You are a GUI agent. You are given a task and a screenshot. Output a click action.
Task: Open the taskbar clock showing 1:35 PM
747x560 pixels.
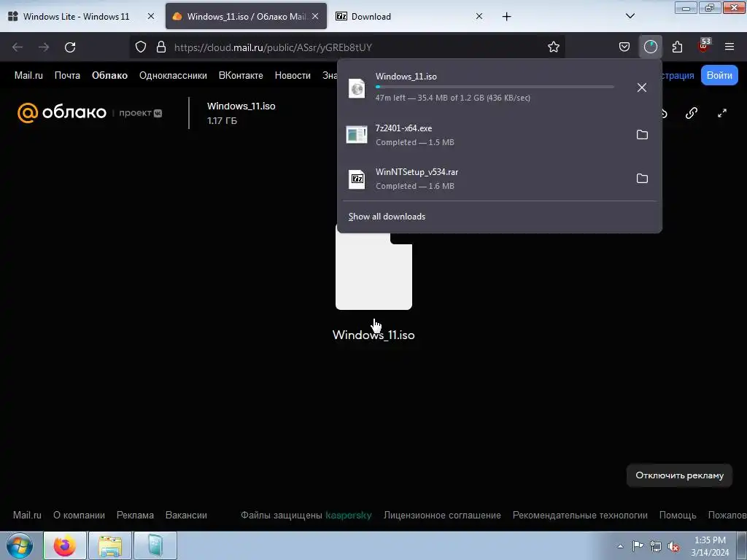(x=710, y=546)
